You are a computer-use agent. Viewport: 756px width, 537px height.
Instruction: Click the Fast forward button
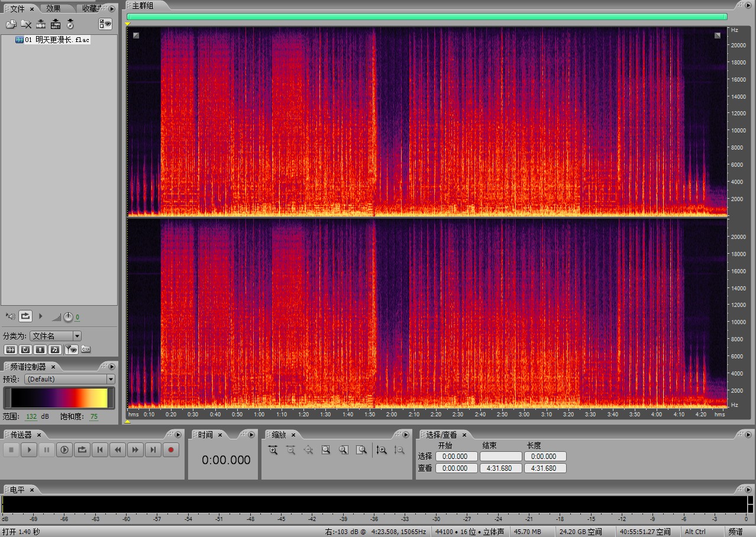[135, 450]
